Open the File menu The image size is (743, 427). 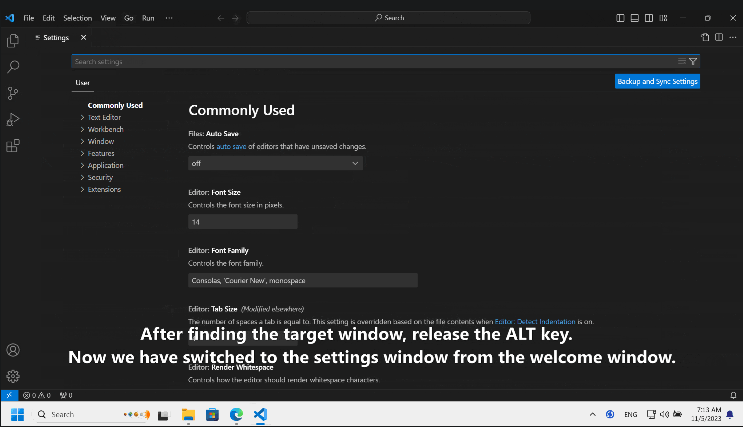pyautogui.click(x=29, y=18)
